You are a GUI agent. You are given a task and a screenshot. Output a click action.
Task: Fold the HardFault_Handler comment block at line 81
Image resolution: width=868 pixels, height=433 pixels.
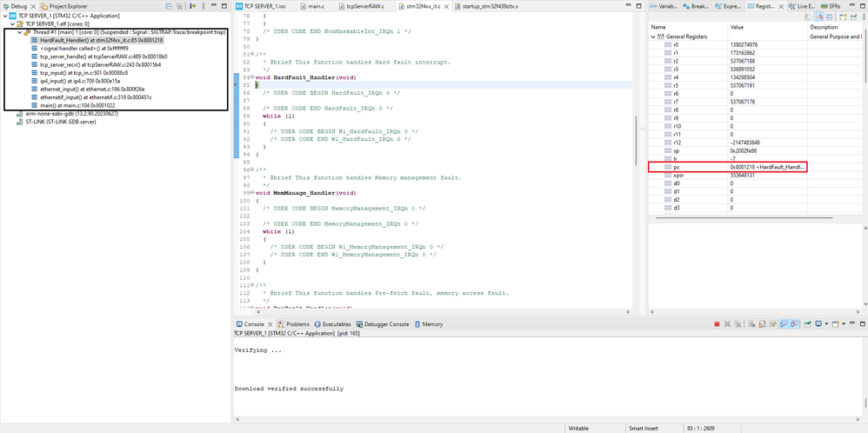coord(253,54)
